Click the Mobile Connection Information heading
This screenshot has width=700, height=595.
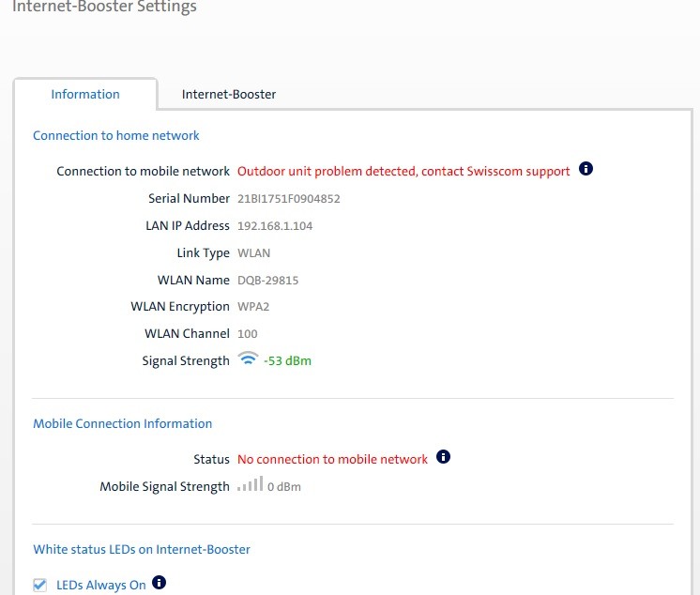(122, 423)
